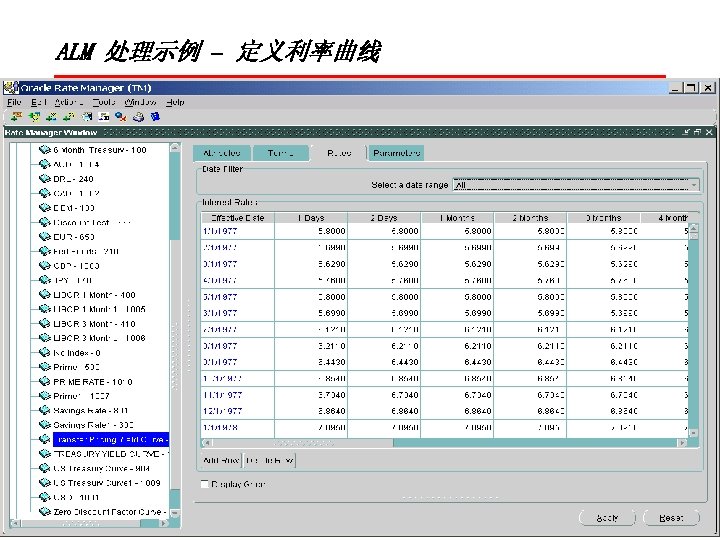
Task: Click the icon beside US Treasury Curve1 - 1009
Action: (45, 483)
